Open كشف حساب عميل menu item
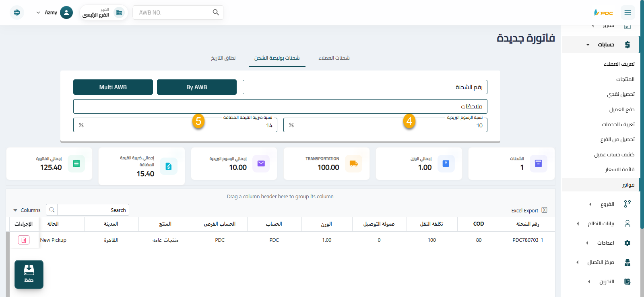Image resolution: width=644 pixels, height=297 pixels. point(614,155)
